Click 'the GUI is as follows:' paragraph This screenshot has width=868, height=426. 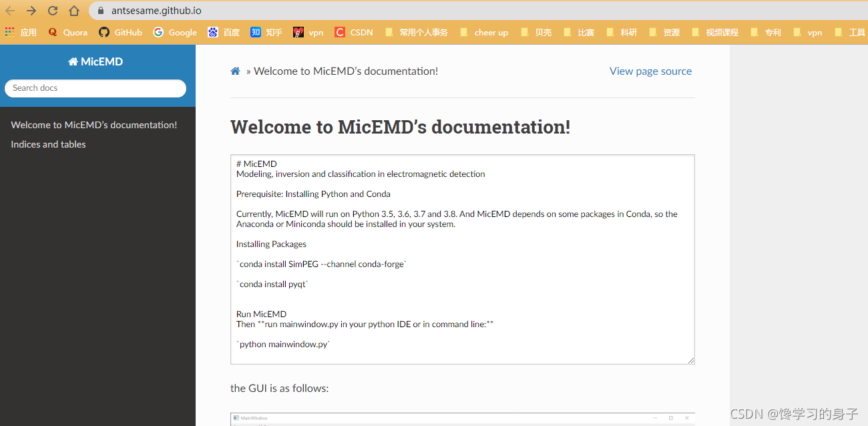point(280,388)
